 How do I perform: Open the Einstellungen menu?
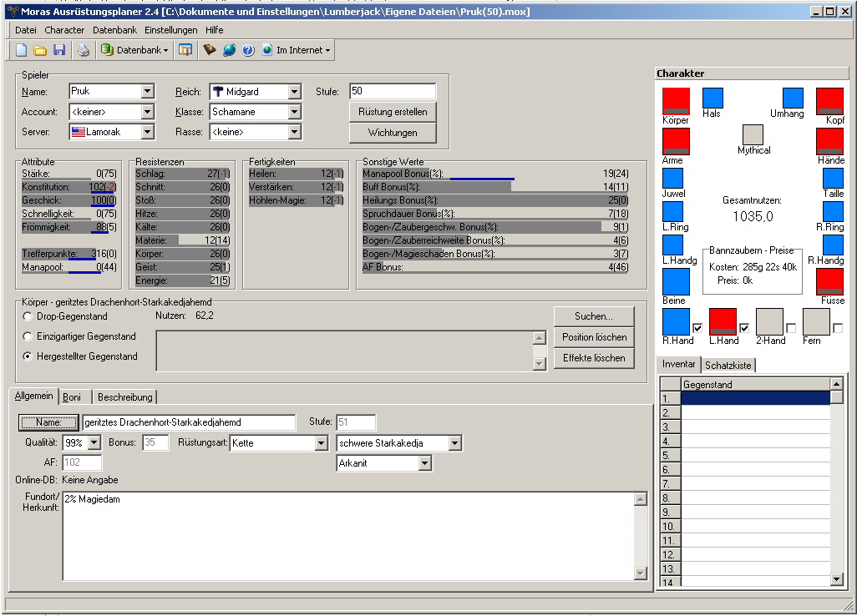[x=170, y=30]
